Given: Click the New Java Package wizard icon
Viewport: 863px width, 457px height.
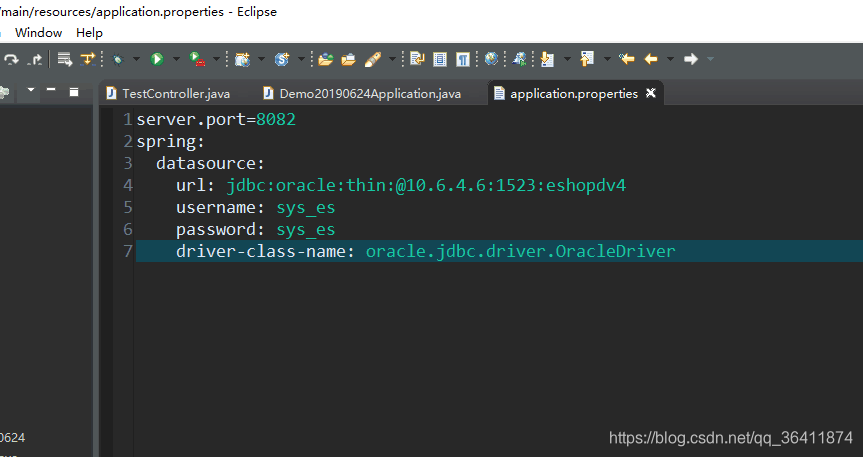Looking at the screenshot, I should [x=242, y=59].
